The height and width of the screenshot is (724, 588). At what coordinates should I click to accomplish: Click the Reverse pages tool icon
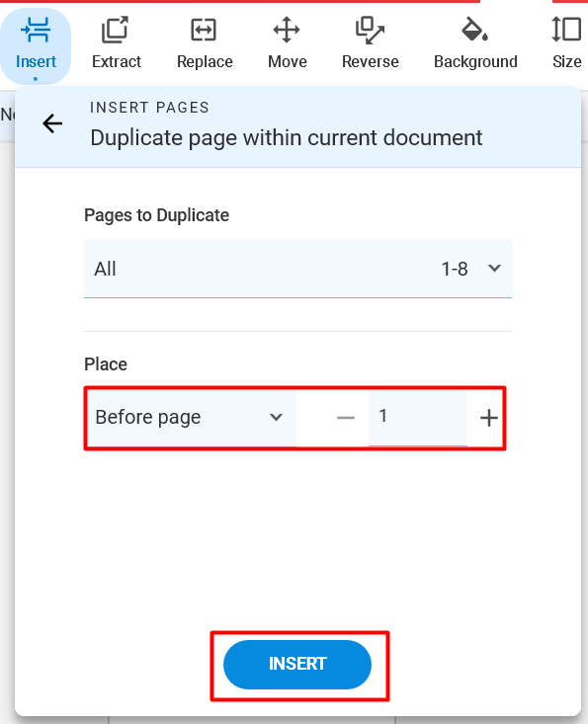[370, 31]
